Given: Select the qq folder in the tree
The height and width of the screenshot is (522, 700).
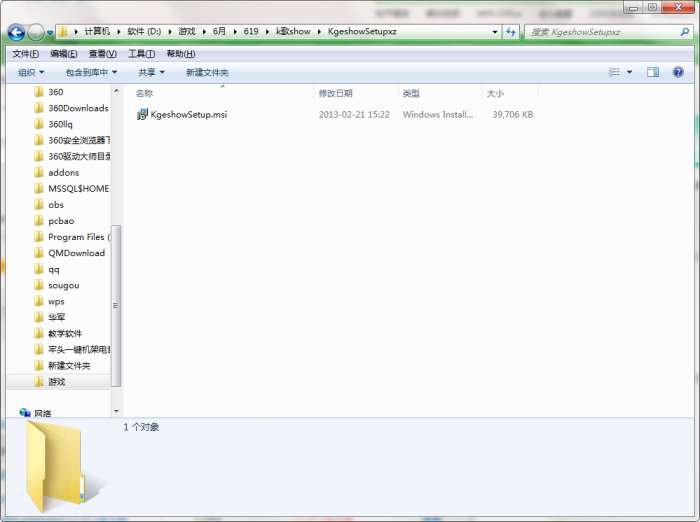Looking at the screenshot, I should (54, 269).
